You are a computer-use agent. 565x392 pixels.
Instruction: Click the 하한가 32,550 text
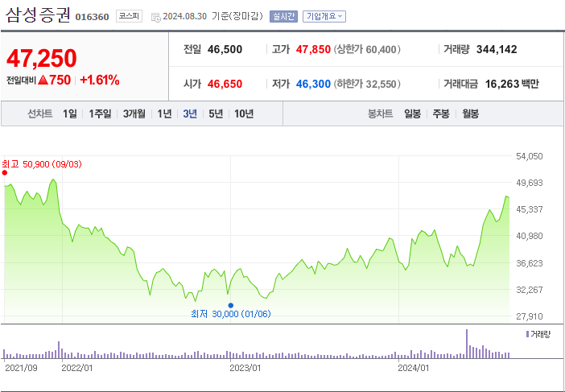click(367, 84)
